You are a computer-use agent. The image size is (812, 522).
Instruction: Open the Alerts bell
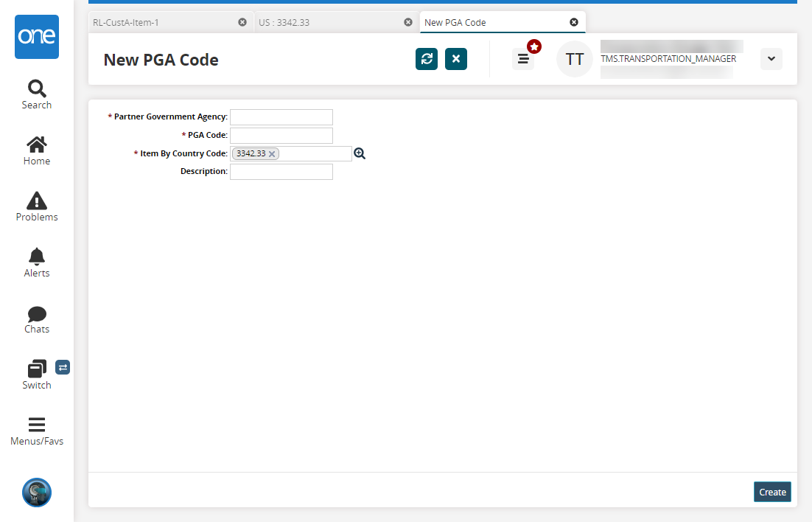coord(37,262)
